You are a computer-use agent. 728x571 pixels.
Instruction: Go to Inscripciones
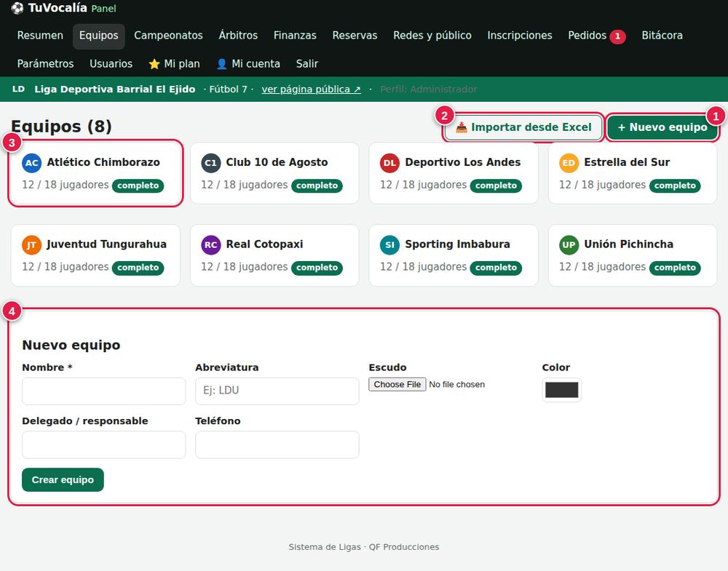click(520, 36)
